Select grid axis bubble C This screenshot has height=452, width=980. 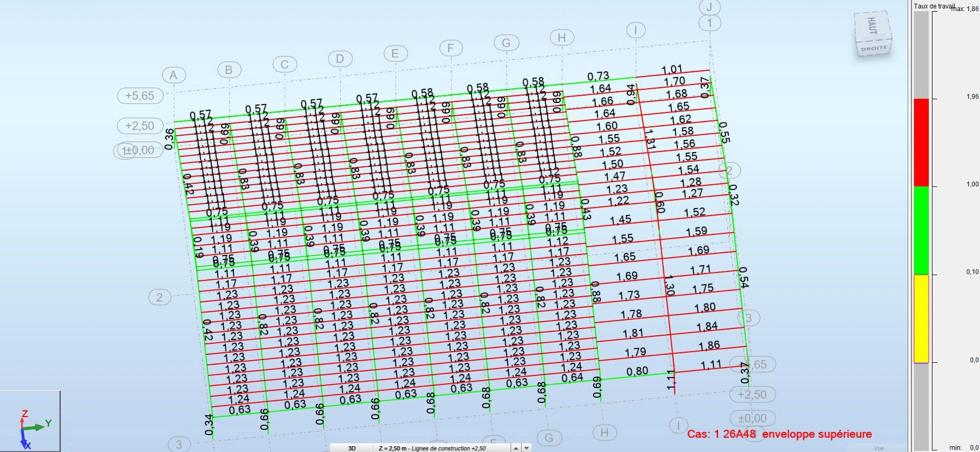point(285,64)
